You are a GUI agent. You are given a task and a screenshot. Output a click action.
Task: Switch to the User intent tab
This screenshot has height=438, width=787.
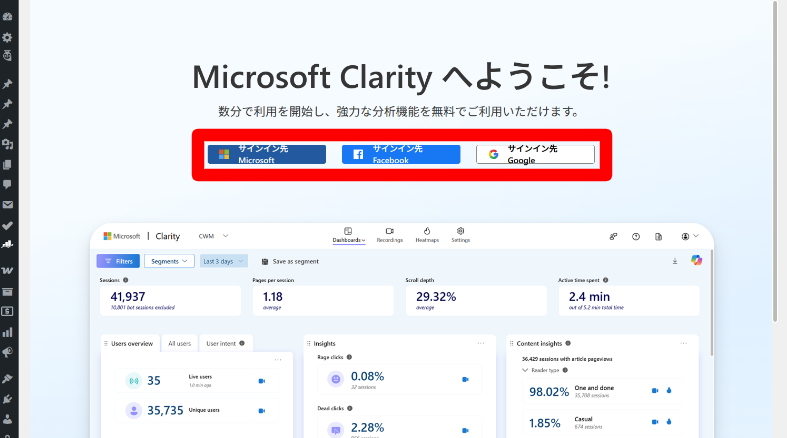(x=225, y=344)
